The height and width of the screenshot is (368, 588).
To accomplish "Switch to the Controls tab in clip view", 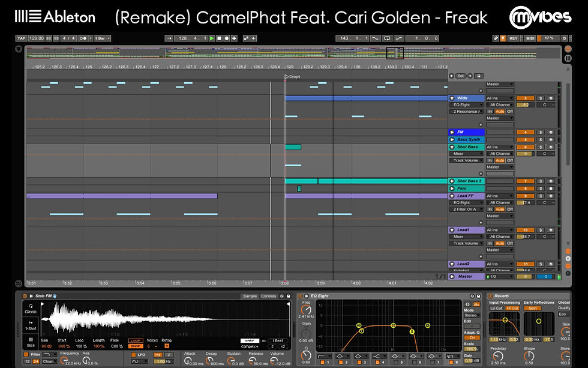I will pos(268,296).
